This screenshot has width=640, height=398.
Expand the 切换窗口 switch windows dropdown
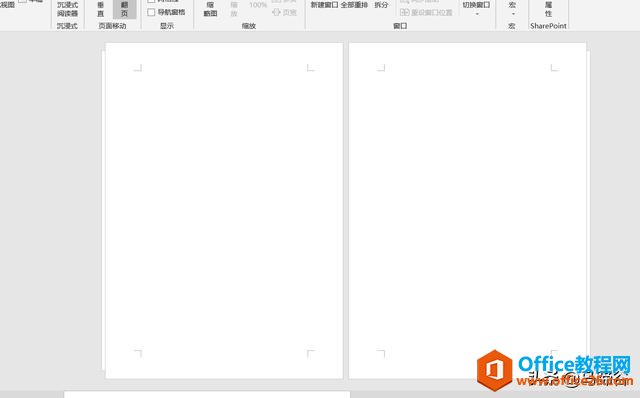tap(476, 8)
